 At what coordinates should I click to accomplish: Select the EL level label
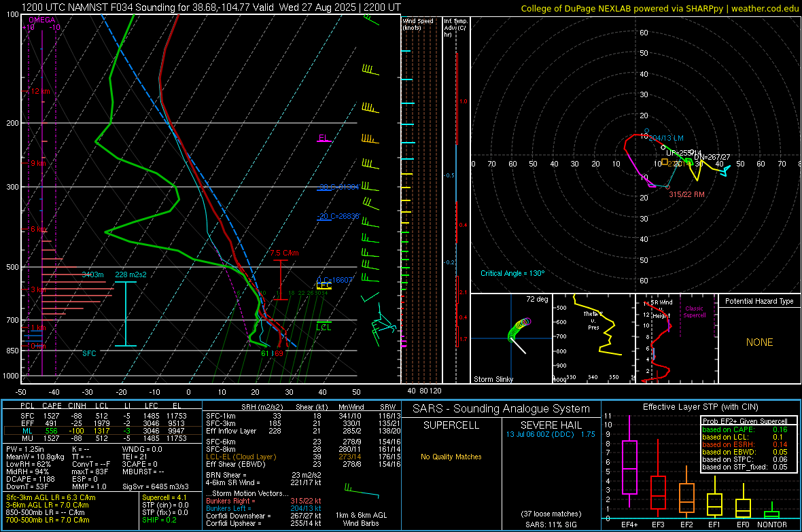click(x=324, y=138)
